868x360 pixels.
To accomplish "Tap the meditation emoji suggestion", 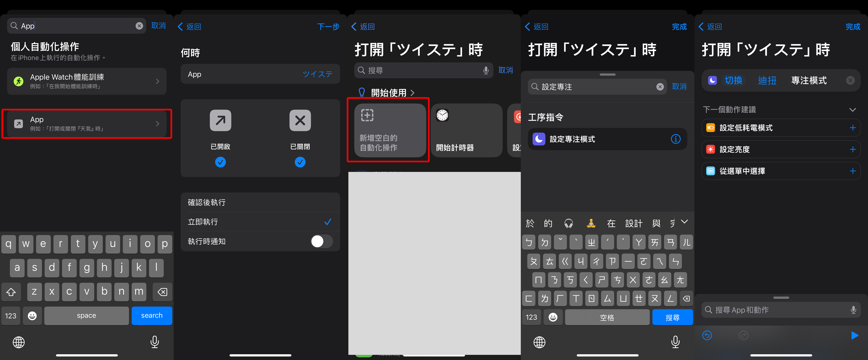I will 591,223.
